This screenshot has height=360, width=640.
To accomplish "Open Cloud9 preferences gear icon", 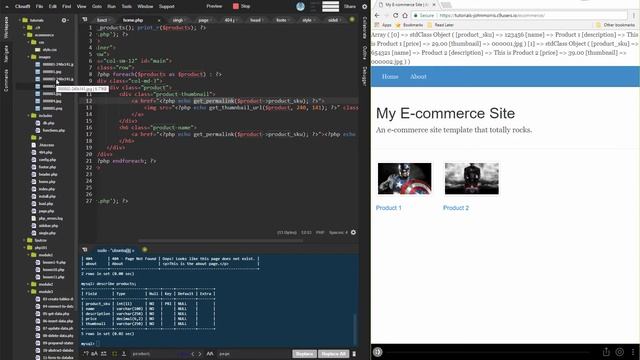I will click(x=364, y=6).
